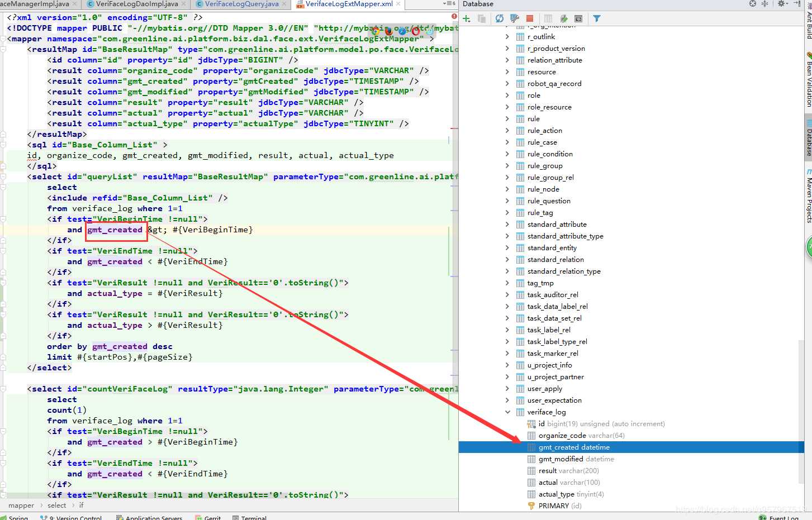Open in Opera browser icon
812x520 pixels.
pyautogui.click(x=416, y=31)
